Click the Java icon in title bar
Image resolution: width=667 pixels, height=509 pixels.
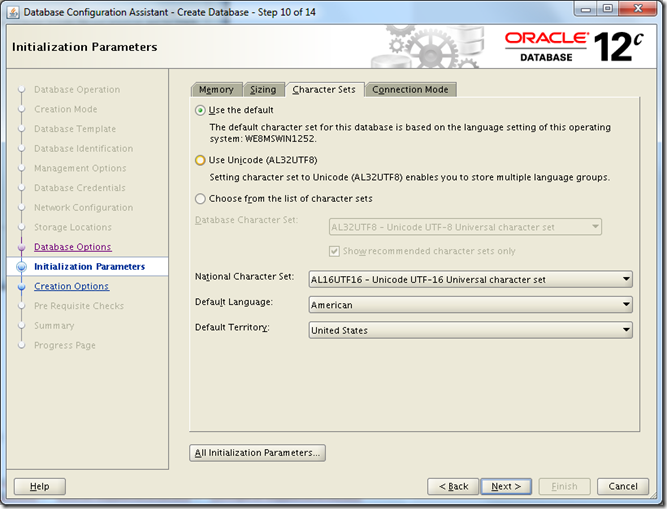(x=13, y=11)
